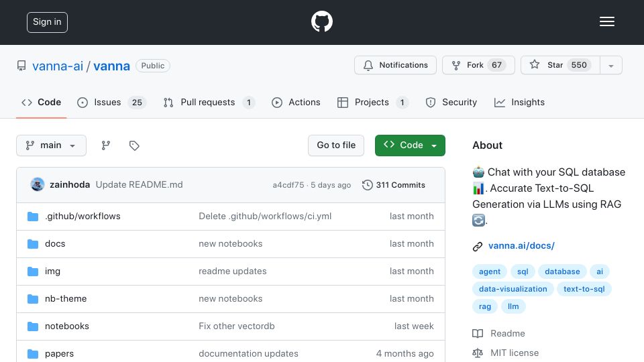This screenshot has height=362, width=644.
Task: Click the img folder icon
Action: click(33, 271)
